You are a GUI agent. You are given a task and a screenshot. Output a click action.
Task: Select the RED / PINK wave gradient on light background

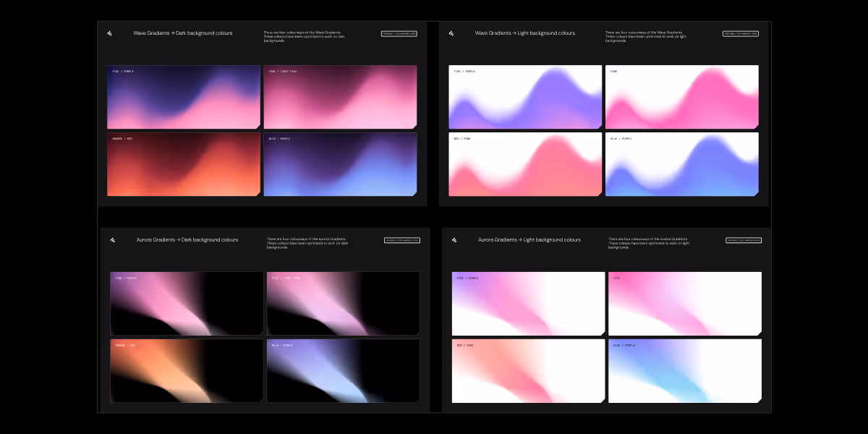(525, 164)
